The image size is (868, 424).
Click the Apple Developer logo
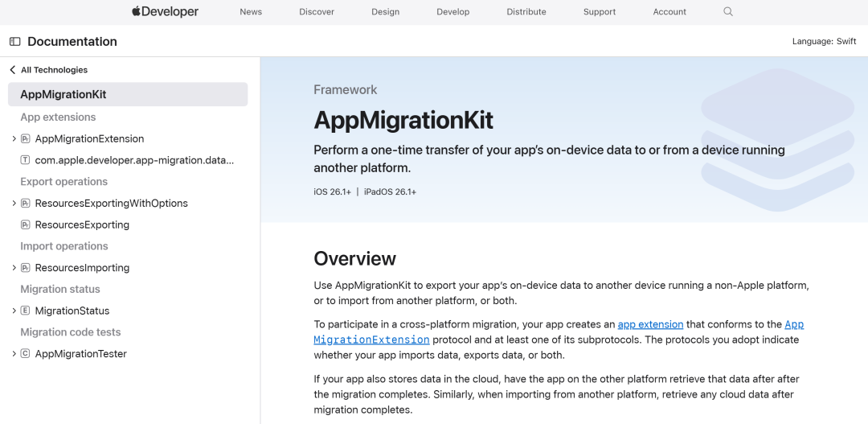tap(165, 11)
